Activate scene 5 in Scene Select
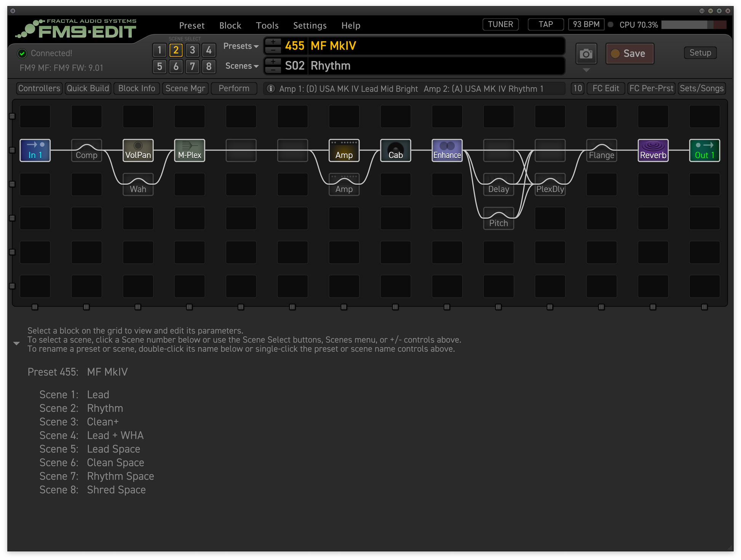Screen dimensions: 741x560 coord(160,67)
